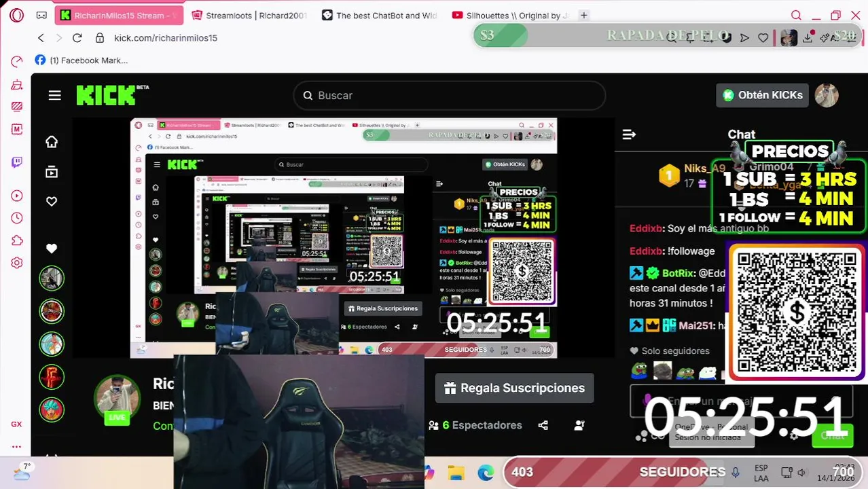
Task: Open a new browser tab
Action: 583,15
